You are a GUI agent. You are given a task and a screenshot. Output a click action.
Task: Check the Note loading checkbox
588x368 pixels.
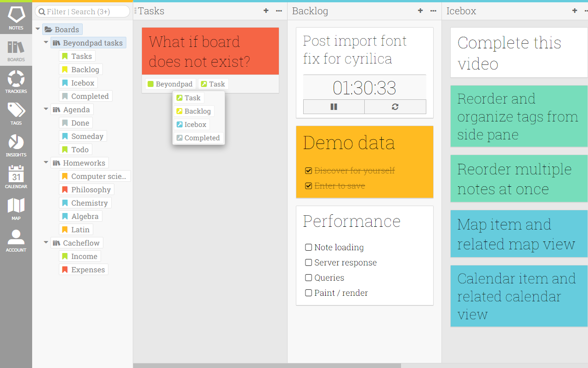pyautogui.click(x=309, y=247)
